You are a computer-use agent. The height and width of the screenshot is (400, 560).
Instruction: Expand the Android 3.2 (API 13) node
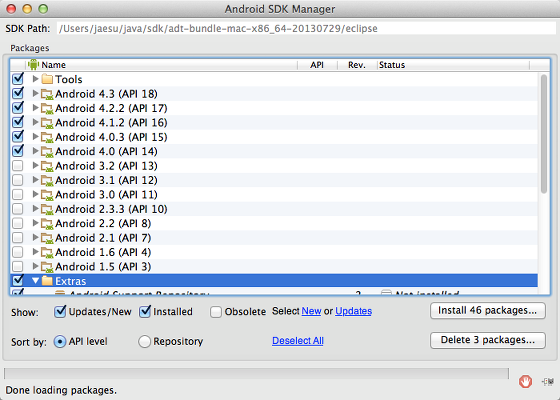[35, 165]
